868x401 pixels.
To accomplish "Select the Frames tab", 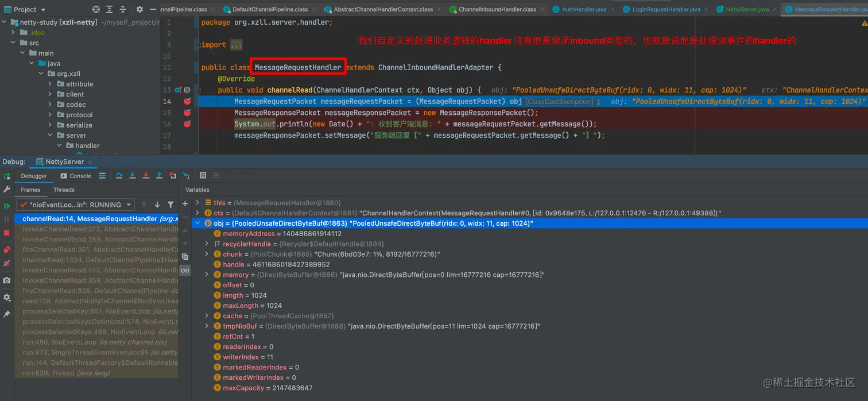I will pyautogui.click(x=30, y=190).
